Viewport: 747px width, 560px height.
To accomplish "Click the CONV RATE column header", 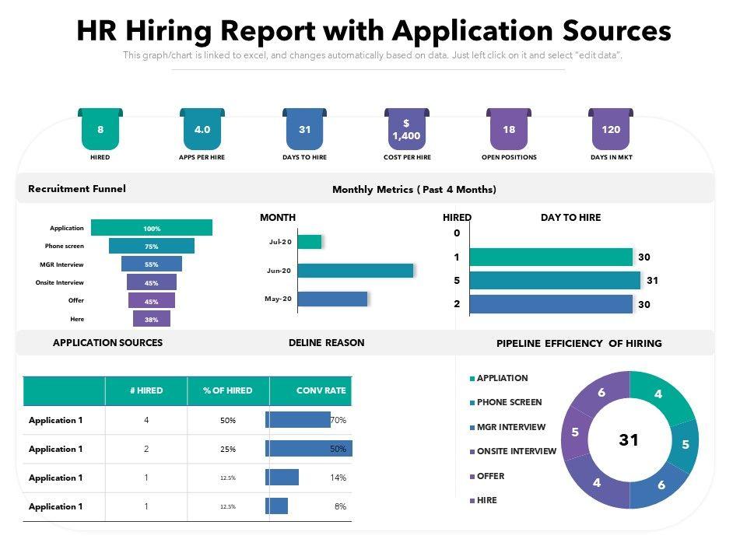I will 311,390.
